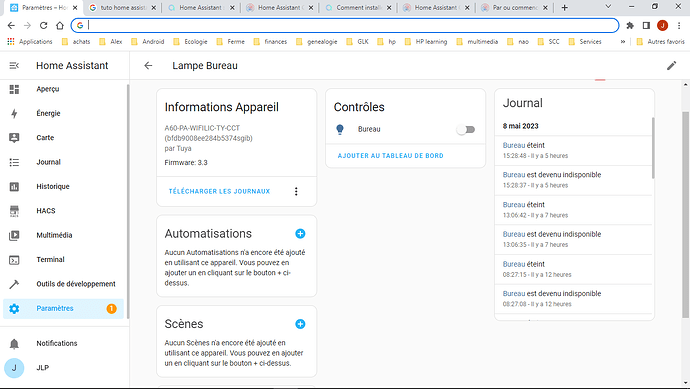690x389 pixels.
Task: Open Journal list icon in sidebar
Action: click(14, 162)
